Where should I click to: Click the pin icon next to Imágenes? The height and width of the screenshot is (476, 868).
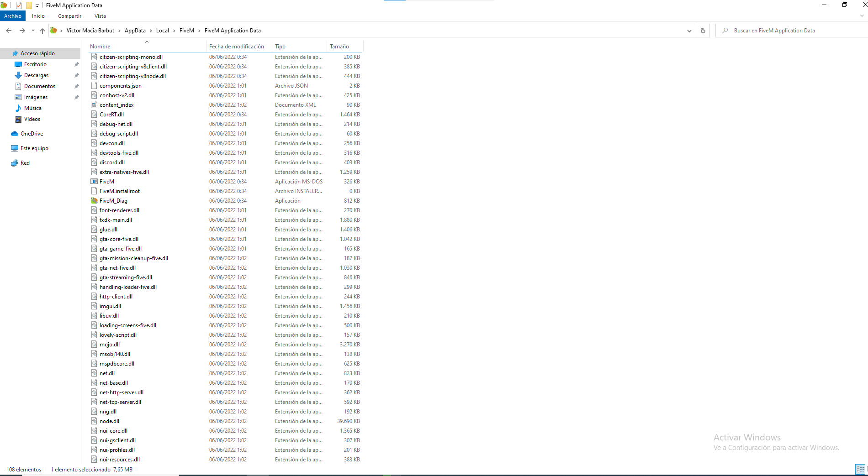(x=76, y=97)
